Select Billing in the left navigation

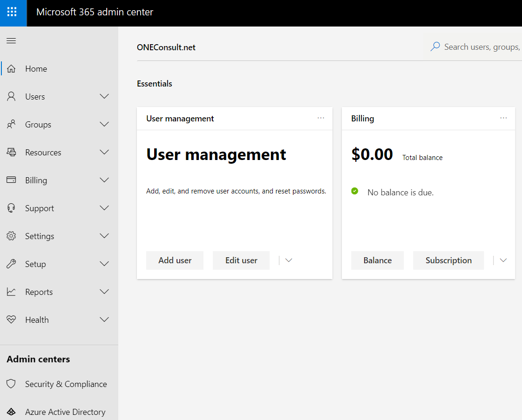coord(59,180)
